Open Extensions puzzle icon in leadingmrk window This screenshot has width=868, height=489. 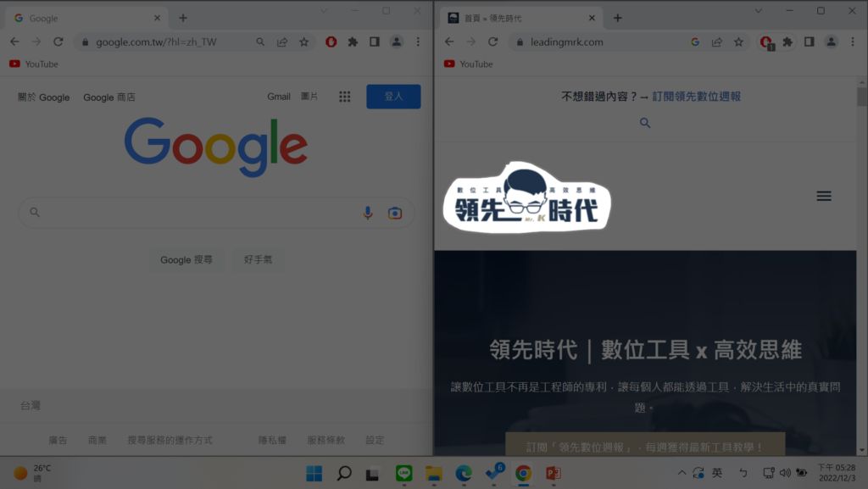coord(787,42)
